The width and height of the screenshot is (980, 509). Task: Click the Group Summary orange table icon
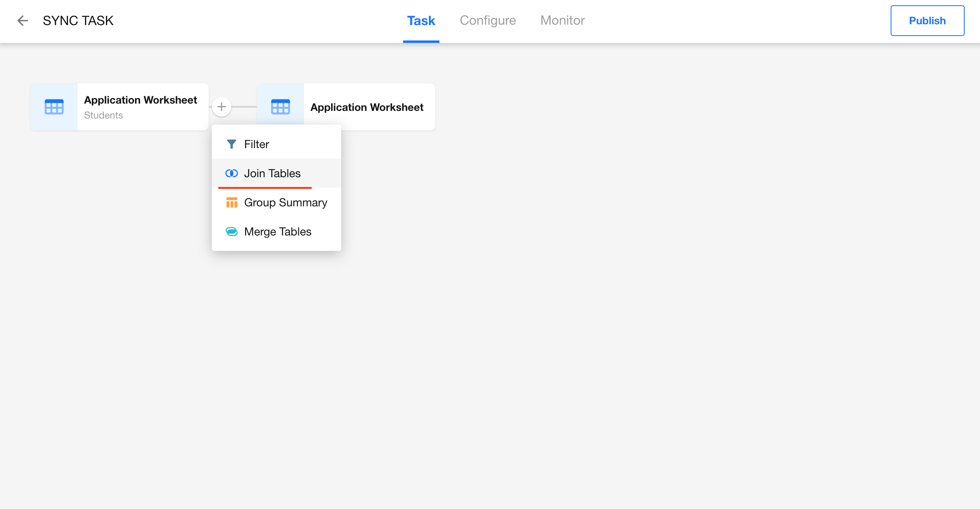(231, 202)
